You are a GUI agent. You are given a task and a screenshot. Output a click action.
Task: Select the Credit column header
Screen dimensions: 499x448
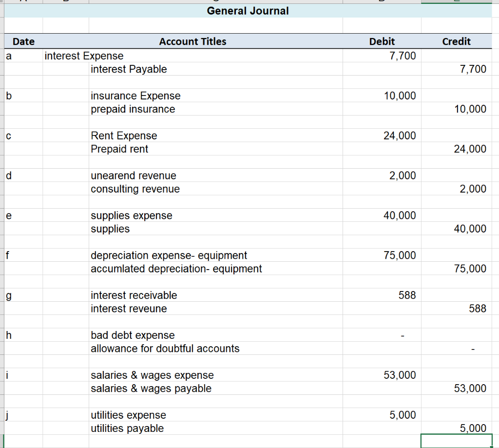click(x=456, y=41)
